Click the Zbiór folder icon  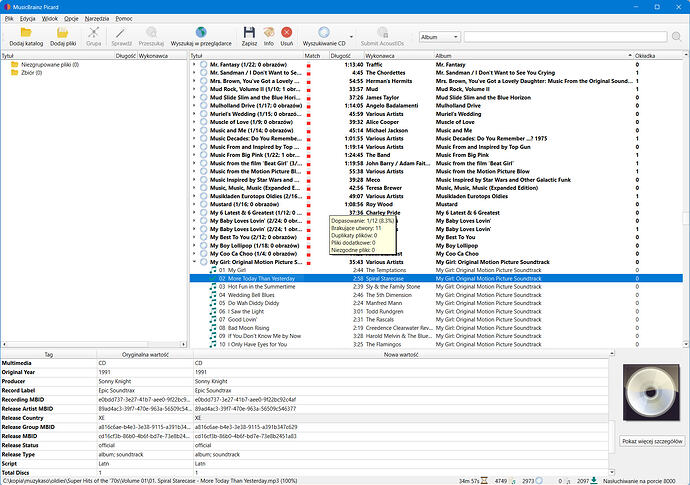coord(15,73)
